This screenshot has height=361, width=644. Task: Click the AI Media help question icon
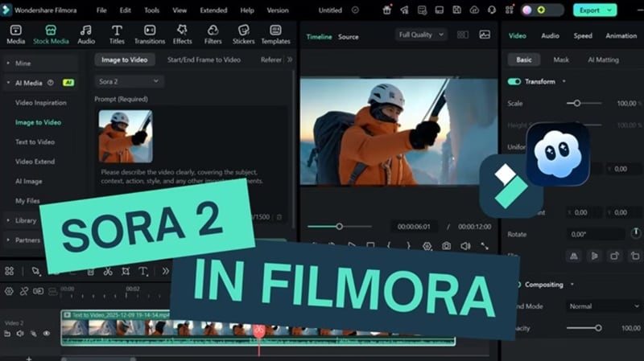[x=50, y=83]
